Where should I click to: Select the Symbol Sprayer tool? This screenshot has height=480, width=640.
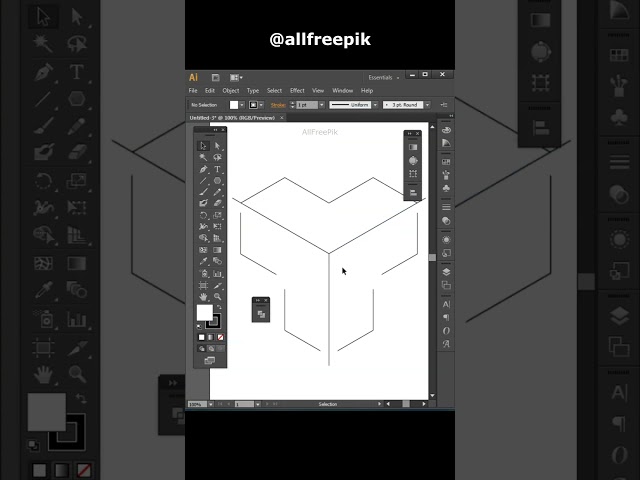[203, 273]
